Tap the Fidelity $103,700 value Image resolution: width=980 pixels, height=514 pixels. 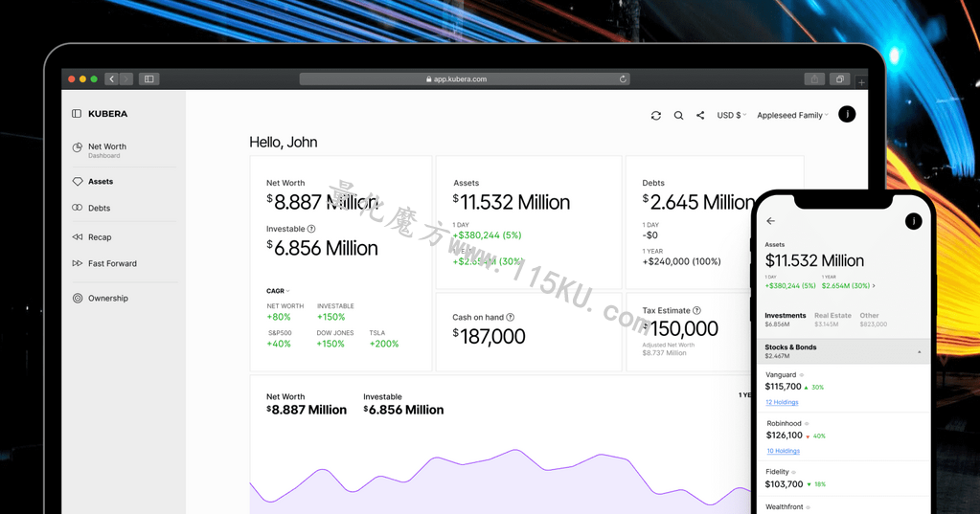pyautogui.click(x=784, y=484)
